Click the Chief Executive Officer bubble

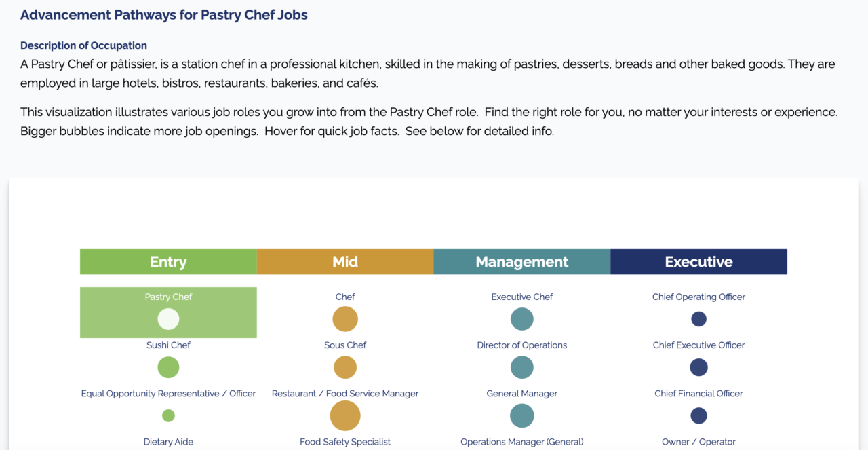point(698,367)
